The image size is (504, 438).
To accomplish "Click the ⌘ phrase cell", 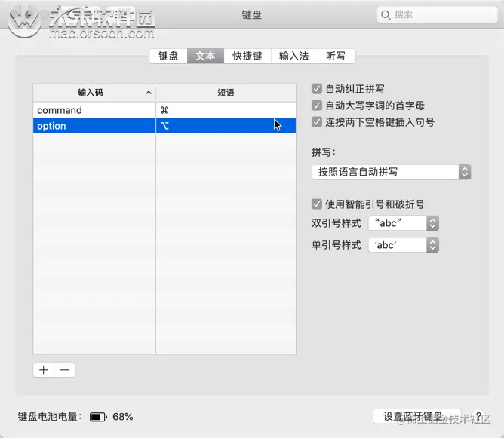I will tap(226, 110).
